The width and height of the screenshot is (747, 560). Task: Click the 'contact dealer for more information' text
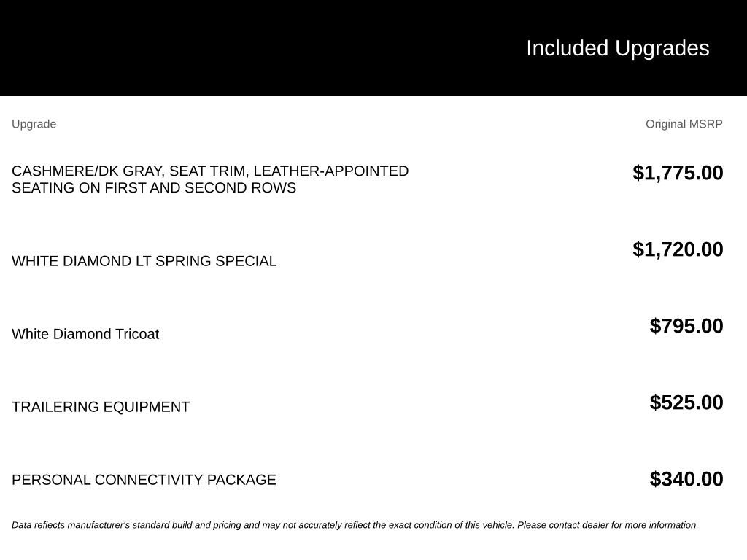(623, 525)
